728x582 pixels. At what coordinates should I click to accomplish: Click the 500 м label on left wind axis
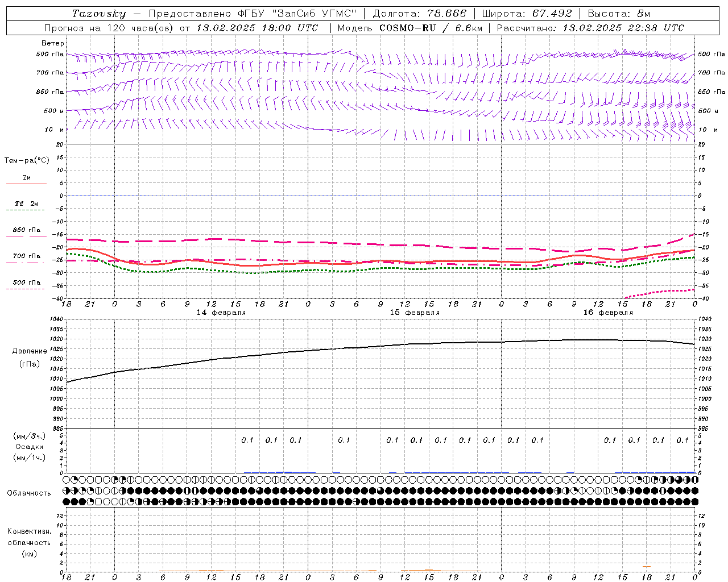point(53,111)
